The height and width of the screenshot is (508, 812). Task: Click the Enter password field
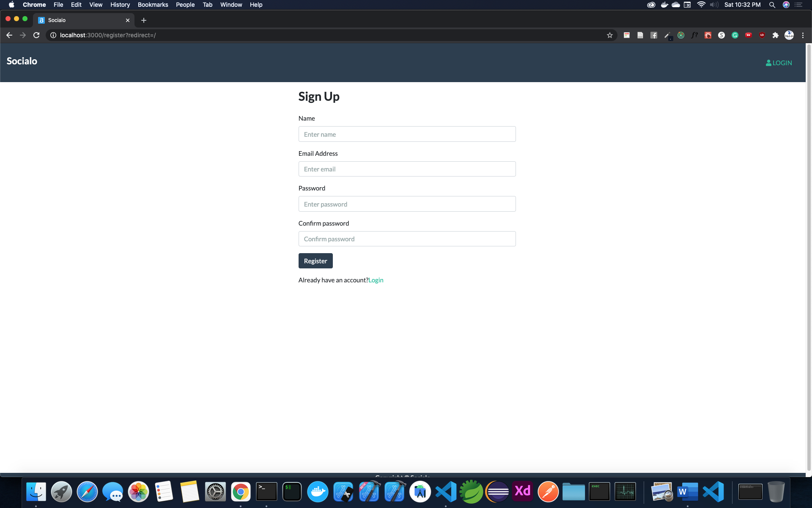(407, 204)
